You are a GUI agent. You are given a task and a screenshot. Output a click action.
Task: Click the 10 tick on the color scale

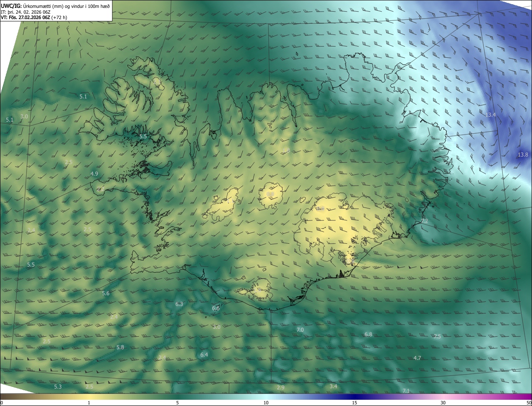pos(266,403)
